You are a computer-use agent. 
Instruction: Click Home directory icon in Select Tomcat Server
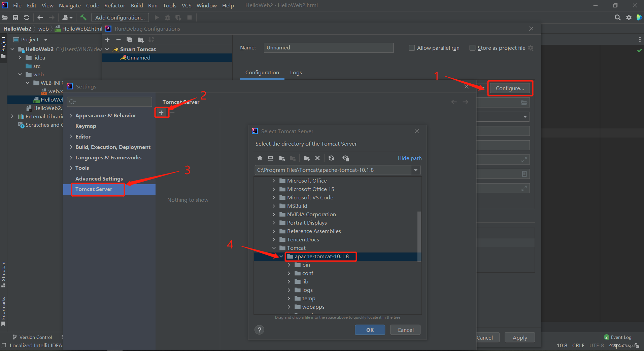pyautogui.click(x=260, y=158)
